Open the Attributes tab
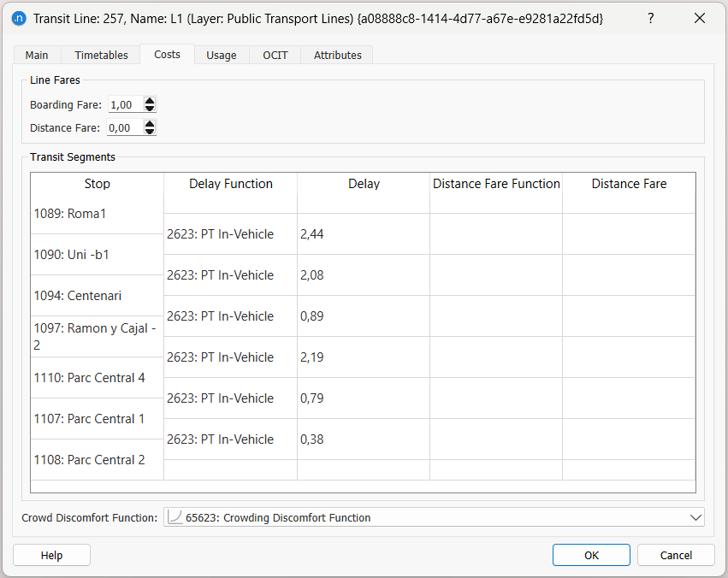Image resolution: width=728 pixels, height=578 pixels. click(x=337, y=54)
